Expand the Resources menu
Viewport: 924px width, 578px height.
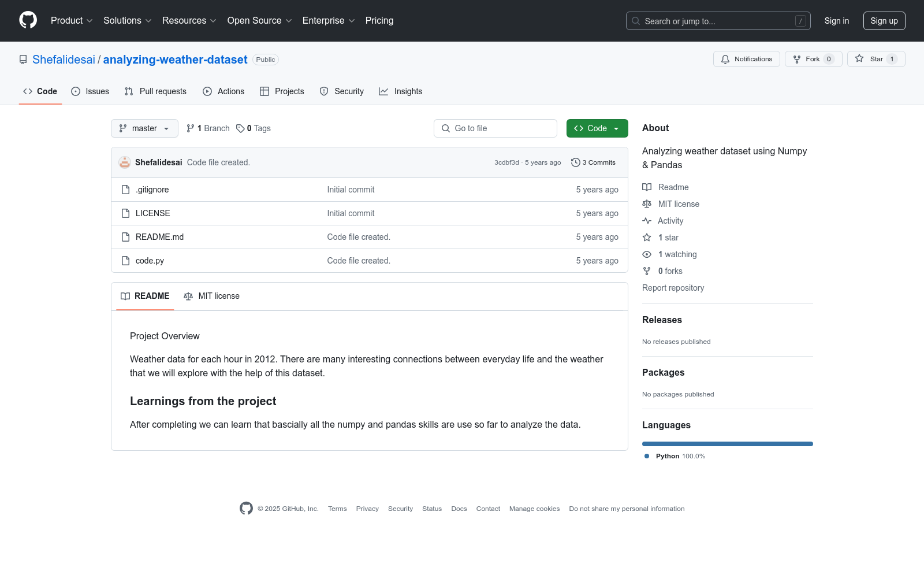click(189, 20)
